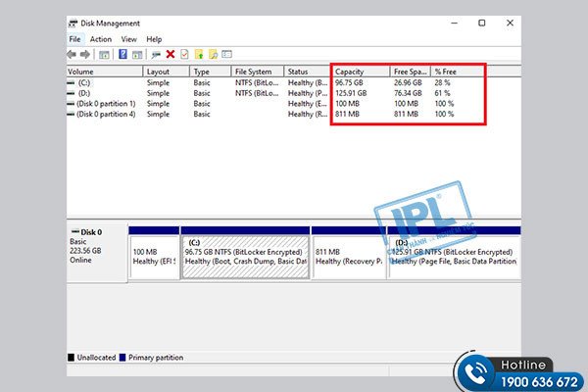Screen dimensions: 588x392
Task: Maximize the Disk Management window
Action: tap(482, 24)
